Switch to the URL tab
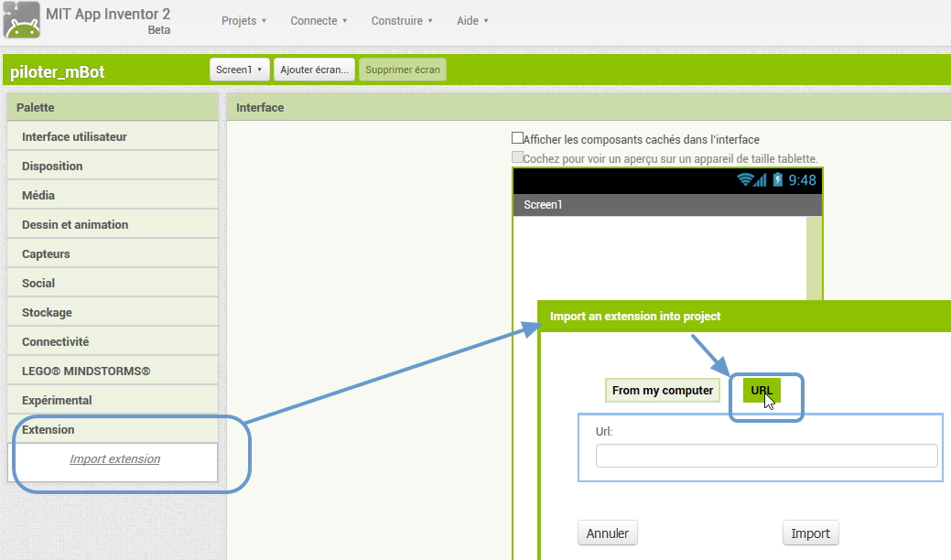951x560 pixels. click(x=761, y=391)
